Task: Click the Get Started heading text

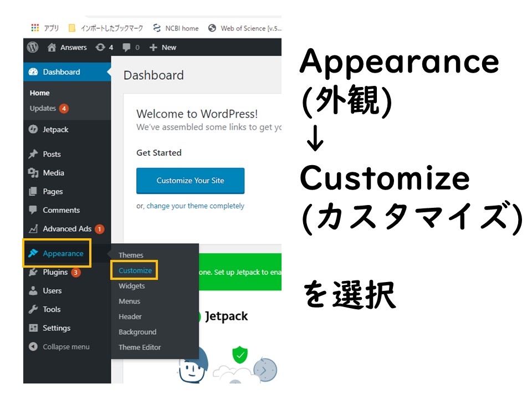Action: tap(159, 153)
